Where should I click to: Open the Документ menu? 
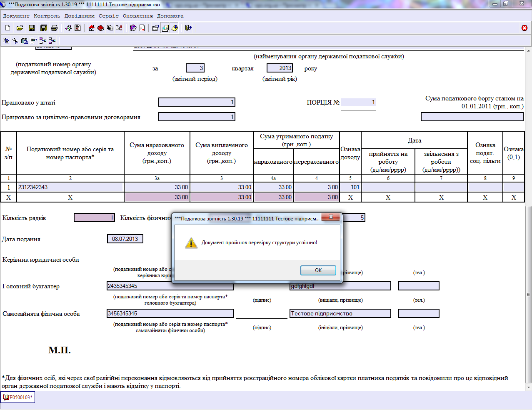(x=16, y=16)
